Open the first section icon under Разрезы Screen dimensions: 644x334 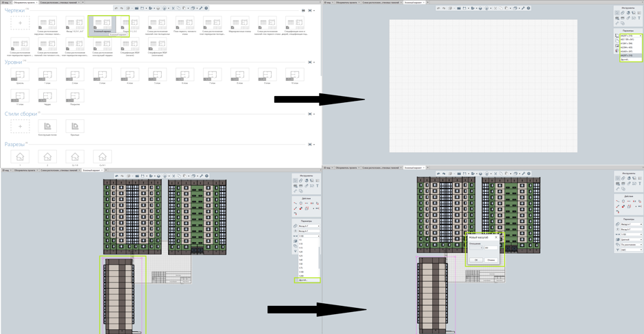pos(20,158)
